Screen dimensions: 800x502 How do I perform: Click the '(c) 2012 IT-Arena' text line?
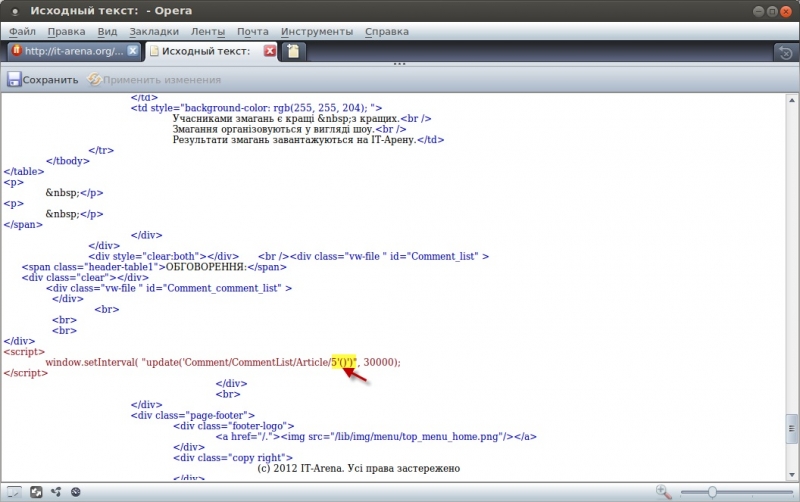click(359, 468)
